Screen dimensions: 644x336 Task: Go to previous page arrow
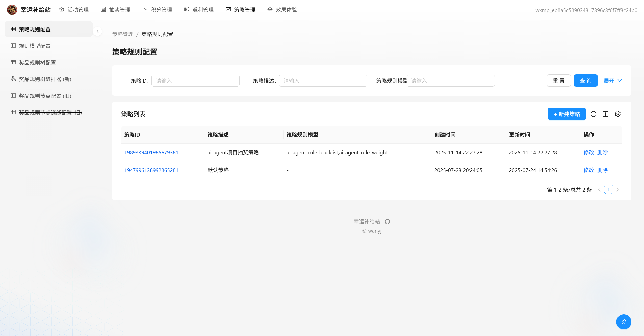599,190
